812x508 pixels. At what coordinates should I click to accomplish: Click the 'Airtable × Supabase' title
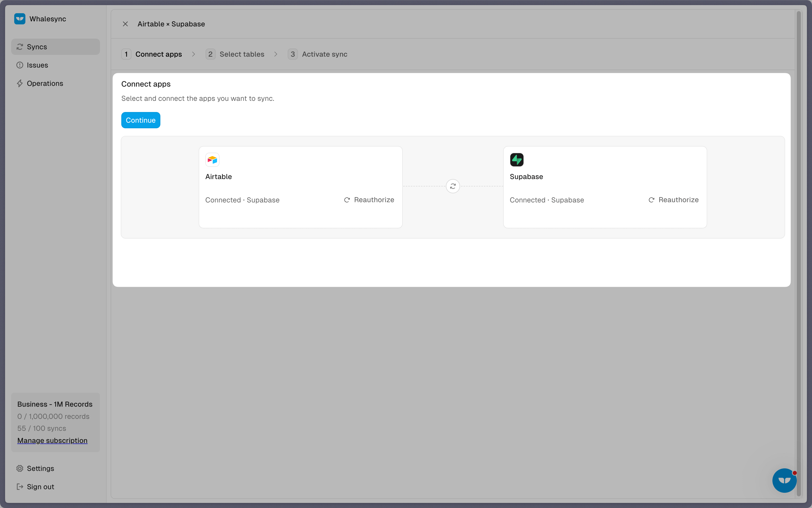point(171,24)
